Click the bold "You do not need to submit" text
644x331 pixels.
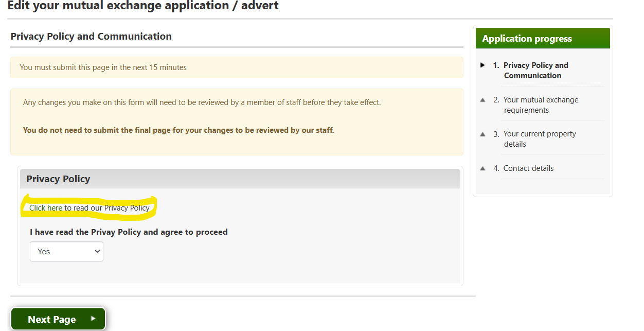(x=178, y=130)
